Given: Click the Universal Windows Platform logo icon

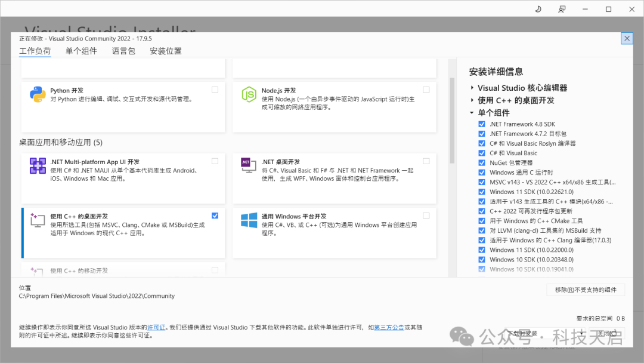Looking at the screenshot, I should point(249,220).
